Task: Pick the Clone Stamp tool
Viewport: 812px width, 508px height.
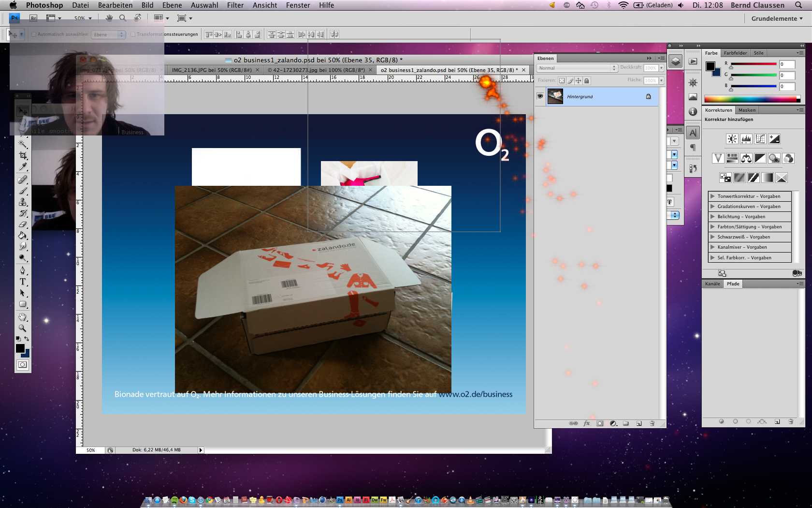Action: point(23,202)
